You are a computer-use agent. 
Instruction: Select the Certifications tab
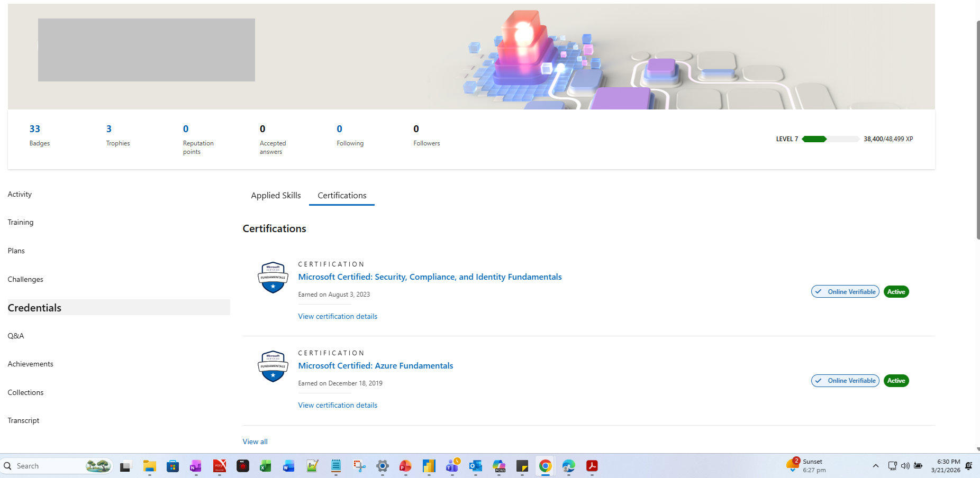[x=342, y=196]
